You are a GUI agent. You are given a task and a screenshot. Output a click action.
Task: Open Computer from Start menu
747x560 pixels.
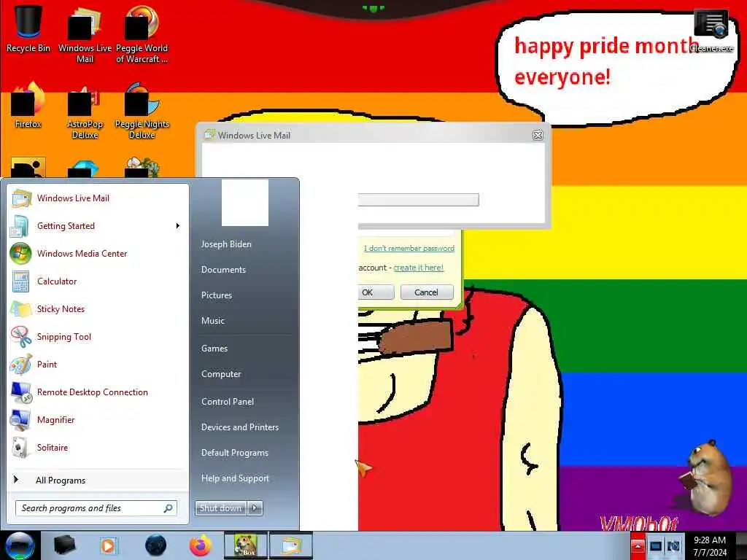click(x=221, y=374)
